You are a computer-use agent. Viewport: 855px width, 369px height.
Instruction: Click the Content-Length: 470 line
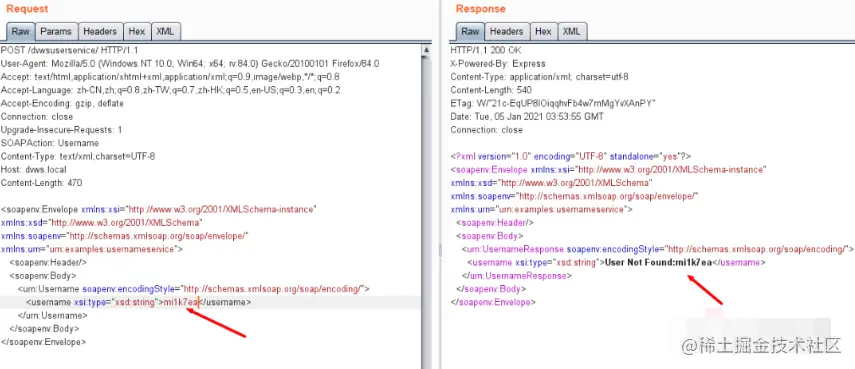point(41,183)
